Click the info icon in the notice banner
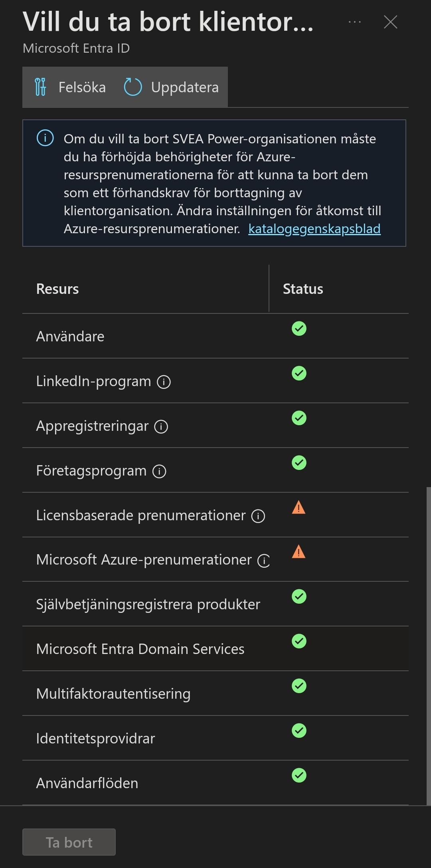Screen dimensions: 431x868 pos(45,138)
